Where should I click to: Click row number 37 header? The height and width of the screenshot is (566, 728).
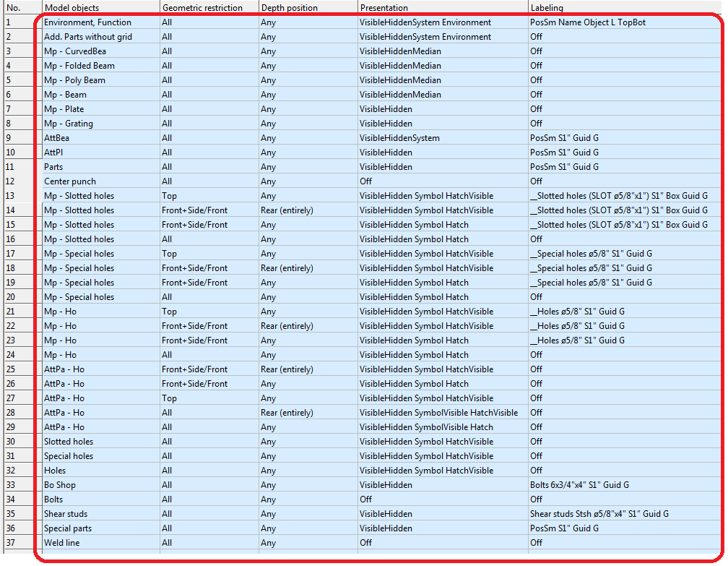pyautogui.click(x=23, y=542)
